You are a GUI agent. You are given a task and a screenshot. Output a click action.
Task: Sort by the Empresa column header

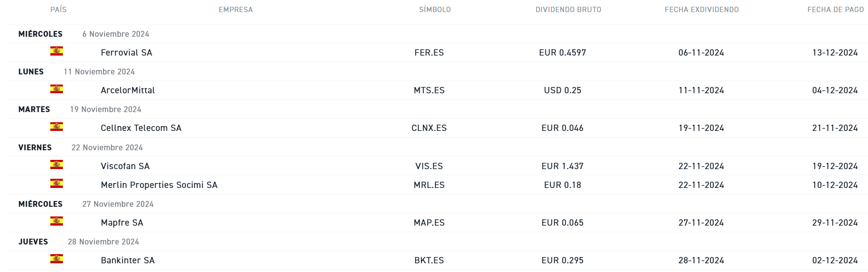pos(236,10)
